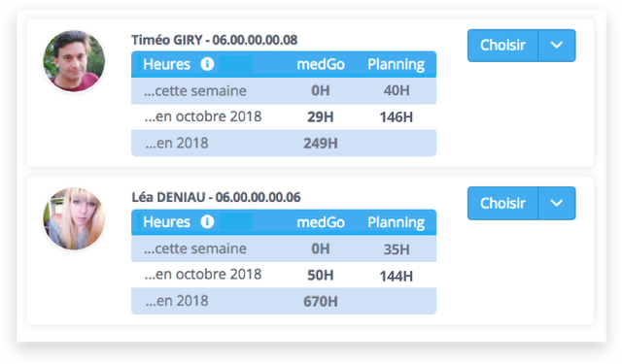Select the Planning column header in Timéo's table

click(396, 65)
